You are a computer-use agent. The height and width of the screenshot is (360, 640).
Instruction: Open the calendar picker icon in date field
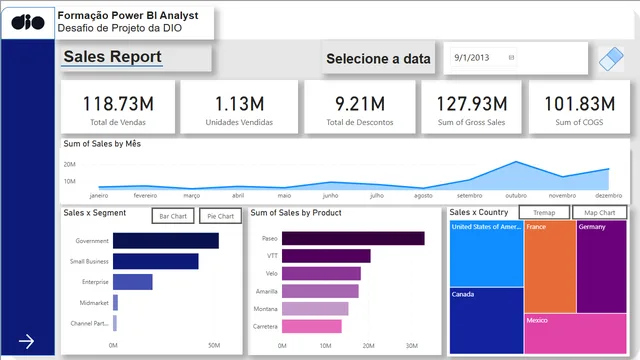(x=511, y=58)
